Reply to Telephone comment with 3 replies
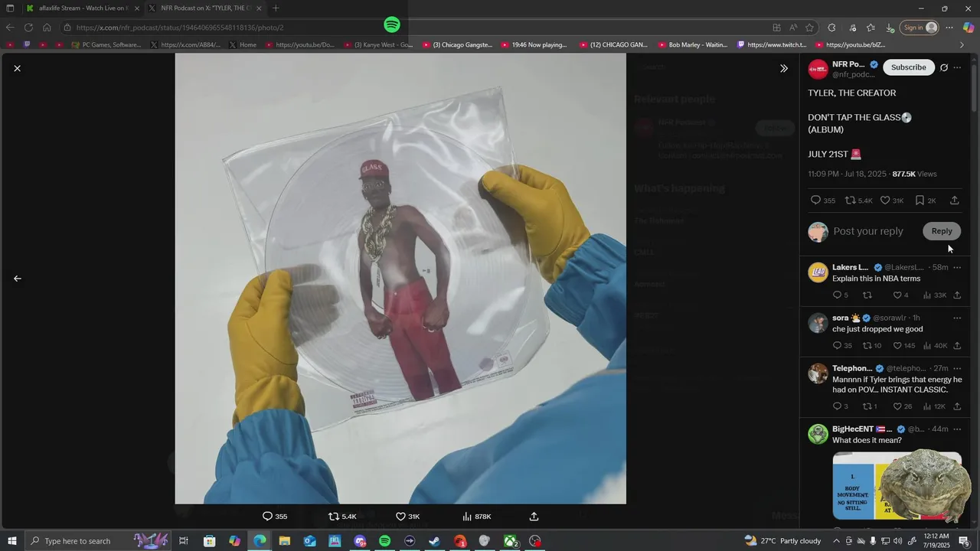This screenshot has height=551, width=980. click(x=840, y=406)
